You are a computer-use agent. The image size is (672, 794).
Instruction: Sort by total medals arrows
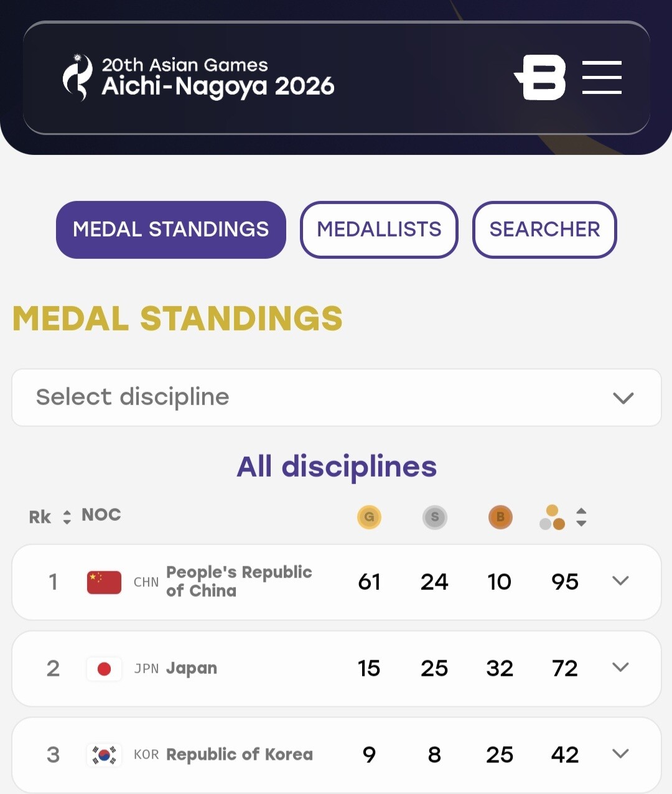pos(581,517)
